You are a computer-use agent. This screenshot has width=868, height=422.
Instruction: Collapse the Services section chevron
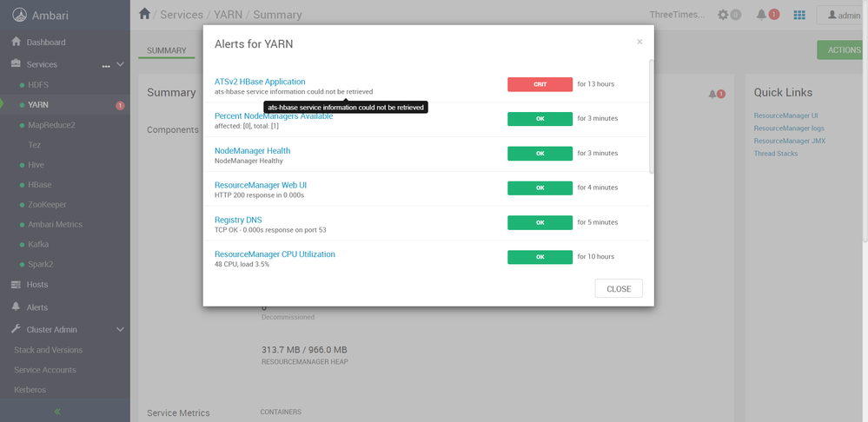tap(120, 65)
